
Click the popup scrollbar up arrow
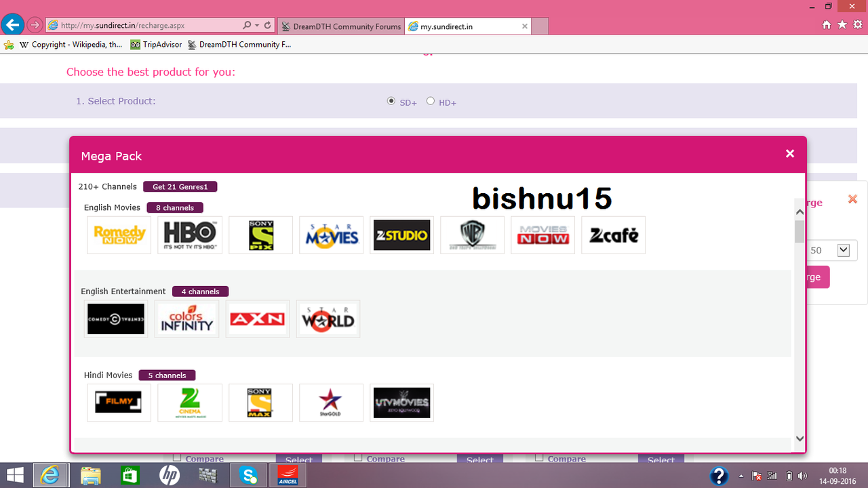(800, 212)
